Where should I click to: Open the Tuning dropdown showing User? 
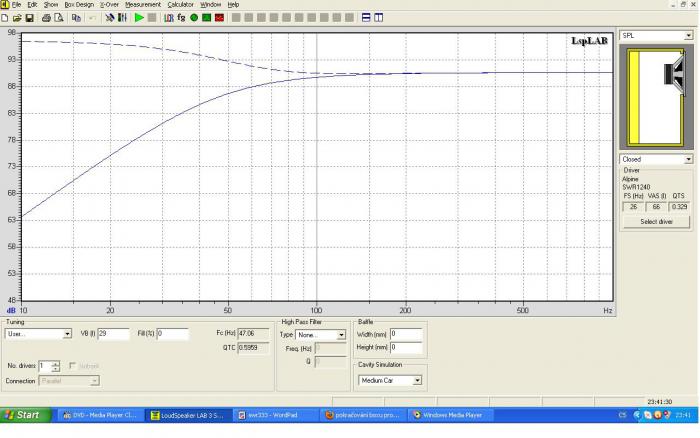(x=38, y=334)
